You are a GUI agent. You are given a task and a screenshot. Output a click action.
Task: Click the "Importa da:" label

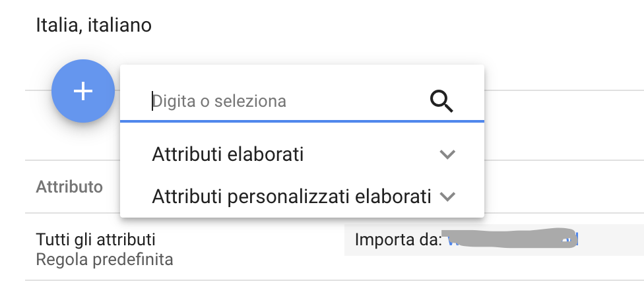(x=397, y=239)
